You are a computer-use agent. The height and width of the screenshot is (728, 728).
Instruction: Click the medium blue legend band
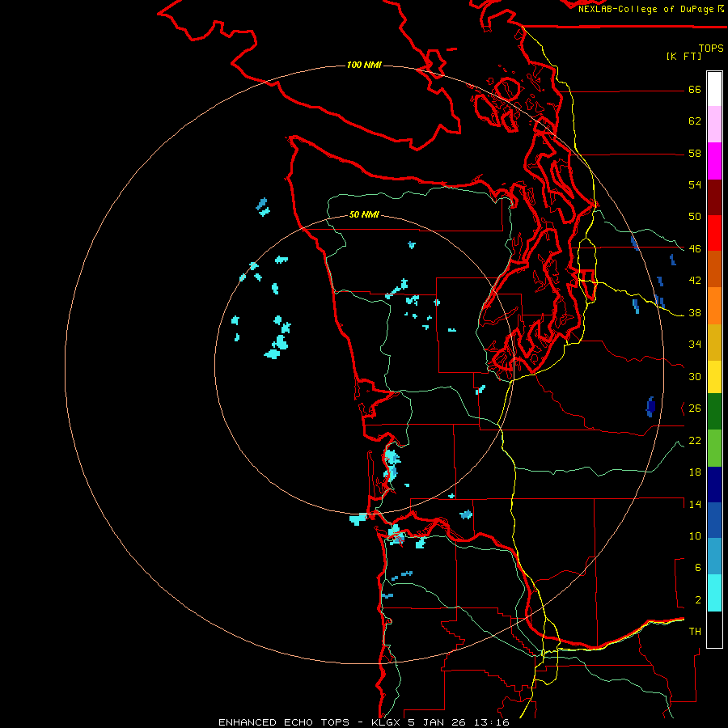click(x=714, y=520)
